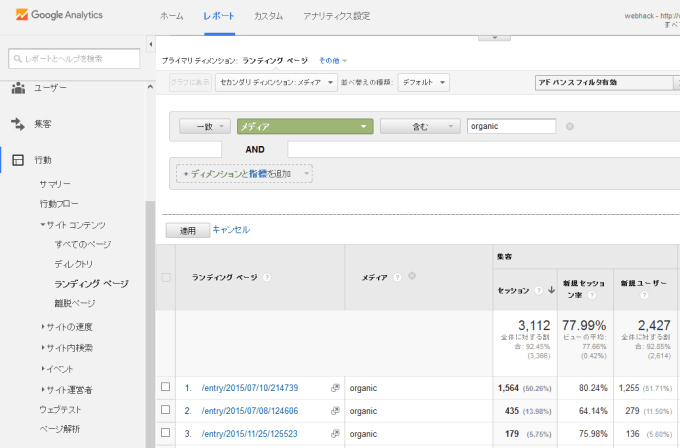The height and width of the screenshot is (448, 680).
Task: Check the box for row 1 entry 214739
Action: pyautogui.click(x=166, y=387)
